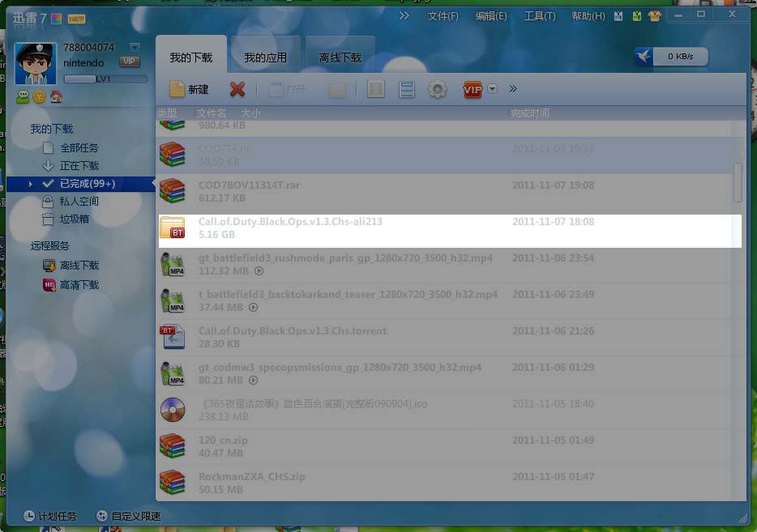Open the dropdown arrow next to VIP icon

pyautogui.click(x=493, y=89)
